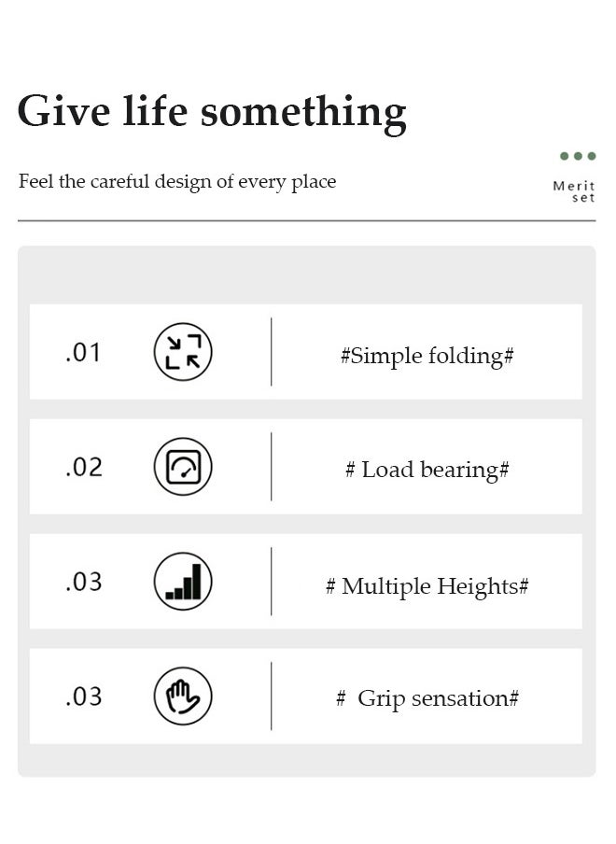Click the .01 number label
This screenshot has width=616, height=844.
(x=83, y=353)
